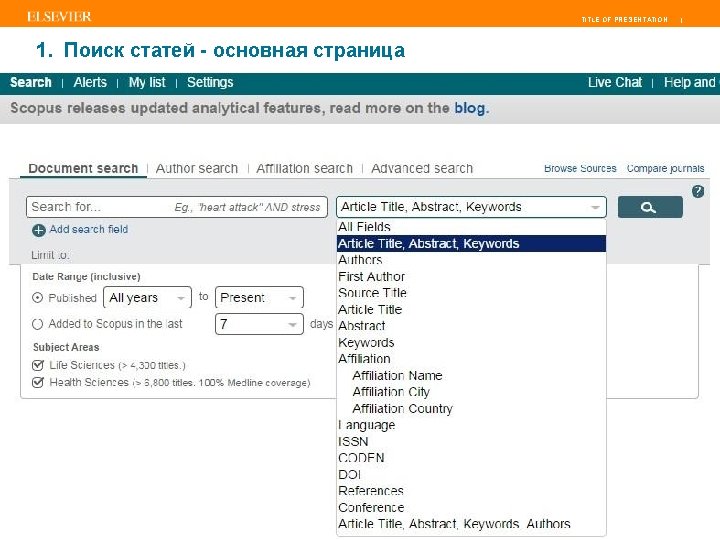Collapse the Article Title, Abstract, Keywords combo box

pos(471,207)
